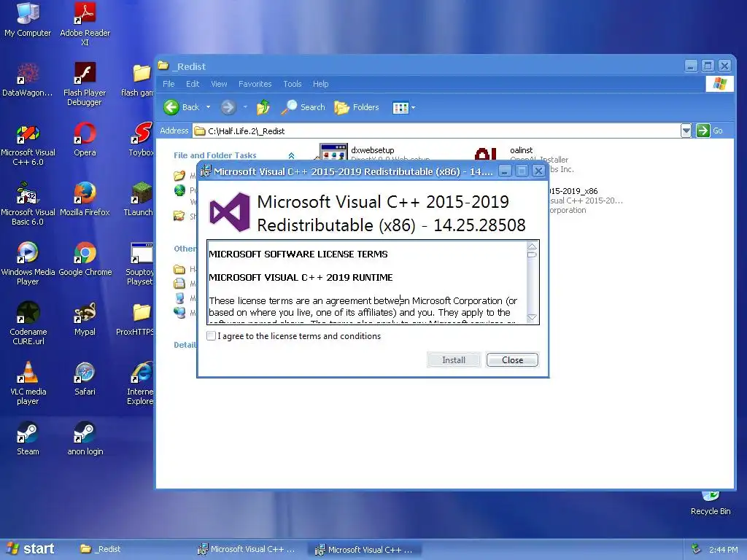Open Tools menu in Explorer

pyautogui.click(x=292, y=84)
